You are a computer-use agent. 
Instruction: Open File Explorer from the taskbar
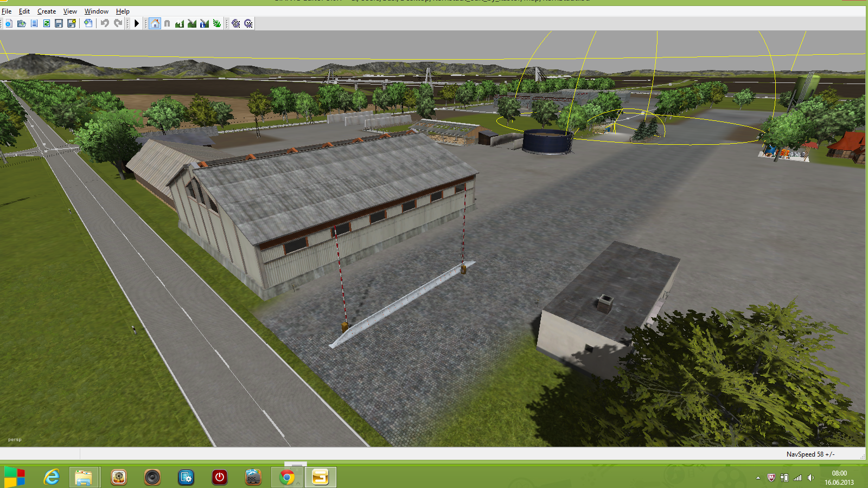click(x=84, y=478)
